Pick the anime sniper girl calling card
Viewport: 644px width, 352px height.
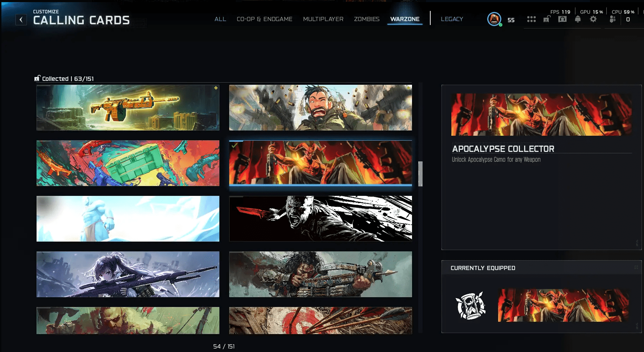pyautogui.click(x=128, y=274)
